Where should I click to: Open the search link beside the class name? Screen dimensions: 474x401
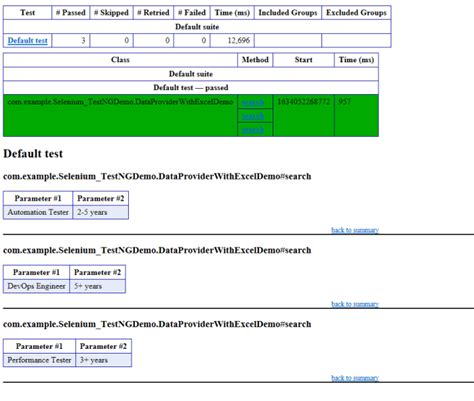[253, 102]
